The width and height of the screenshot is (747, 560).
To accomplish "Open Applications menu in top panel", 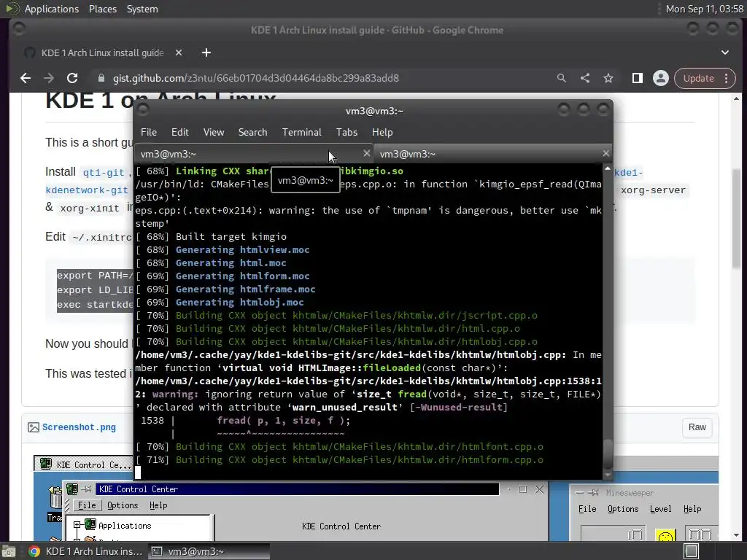I will click(52, 9).
